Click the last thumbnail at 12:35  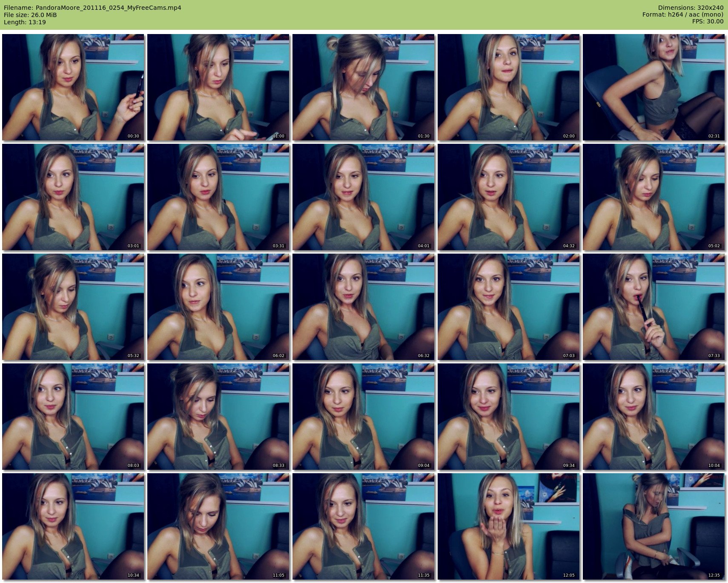coord(653,526)
